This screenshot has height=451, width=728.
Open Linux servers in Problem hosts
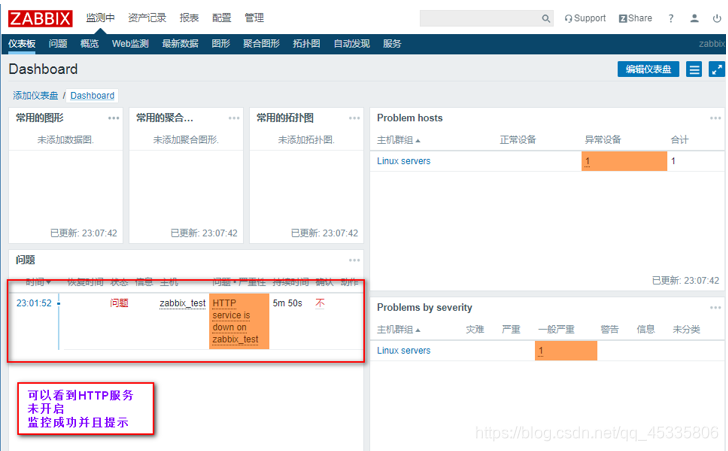(x=403, y=161)
